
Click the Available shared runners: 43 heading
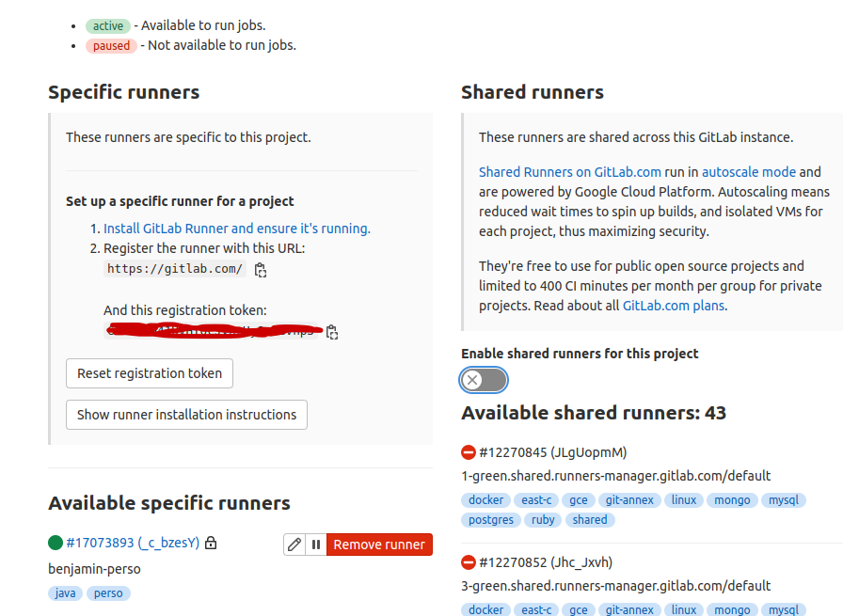click(x=594, y=413)
